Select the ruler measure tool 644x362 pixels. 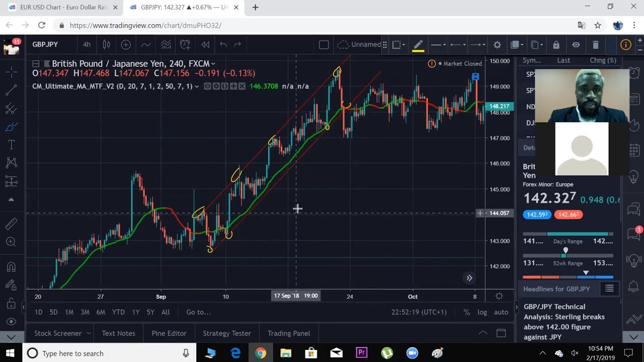11,224
